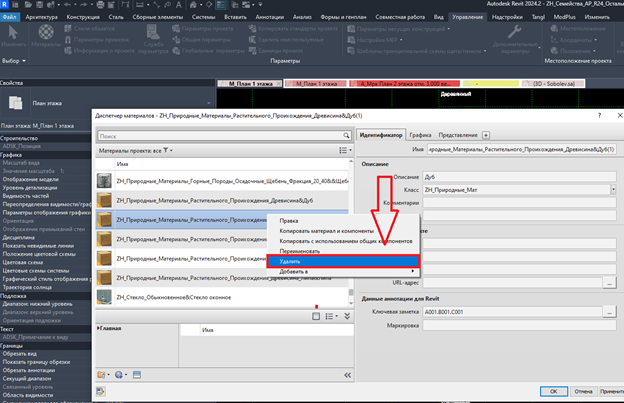Click the Modify arrow tool in ribbon

point(14,36)
